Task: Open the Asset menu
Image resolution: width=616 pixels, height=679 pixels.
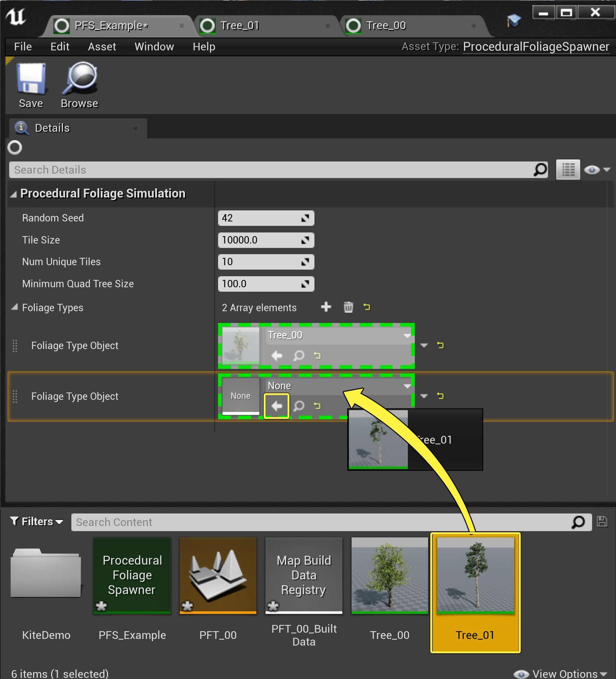Action: pyautogui.click(x=102, y=47)
